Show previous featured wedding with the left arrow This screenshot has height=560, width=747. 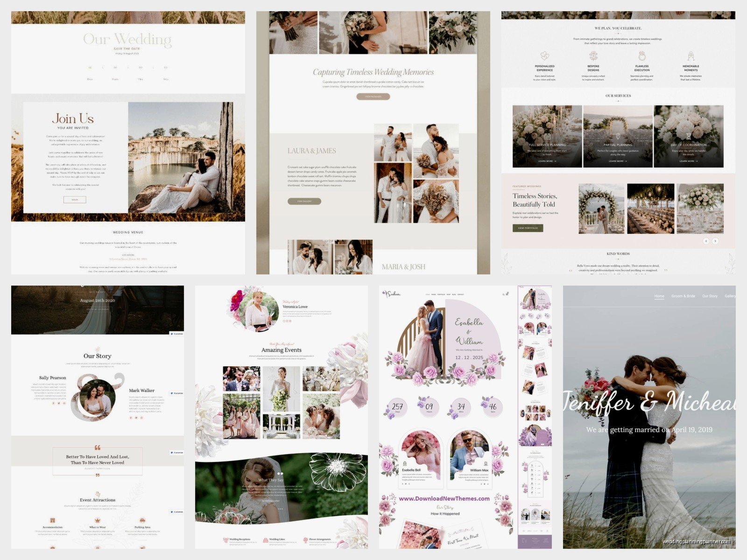click(x=706, y=241)
